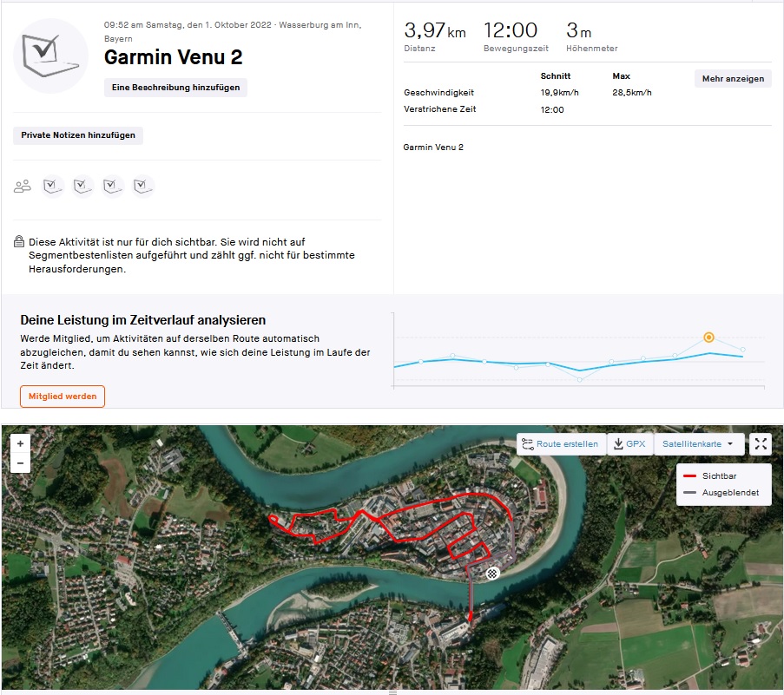
Task: Click Private Notizen hinzufügen
Action: [x=78, y=135]
